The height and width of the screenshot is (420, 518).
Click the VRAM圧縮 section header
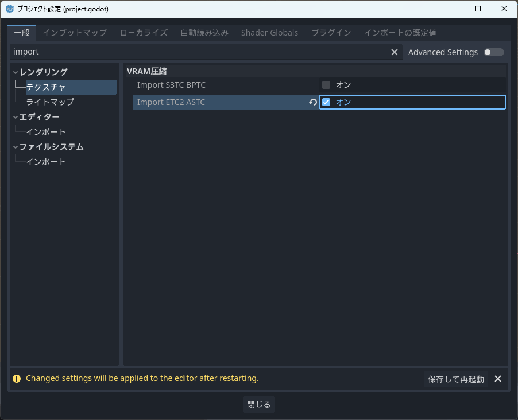tap(146, 71)
